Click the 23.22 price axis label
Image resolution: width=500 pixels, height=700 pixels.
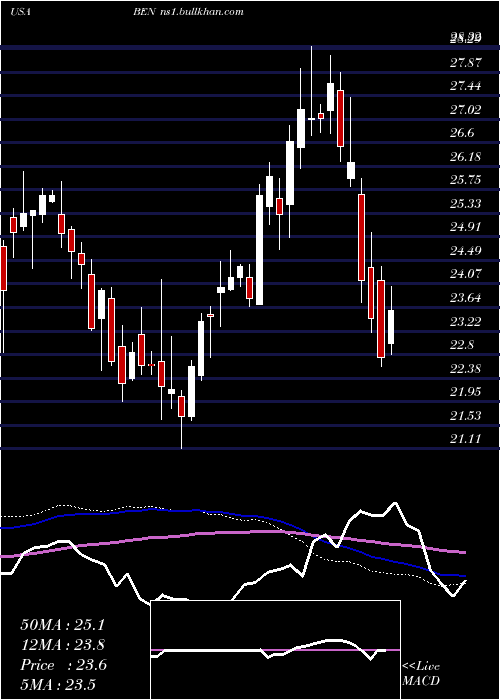pos(465,321)
